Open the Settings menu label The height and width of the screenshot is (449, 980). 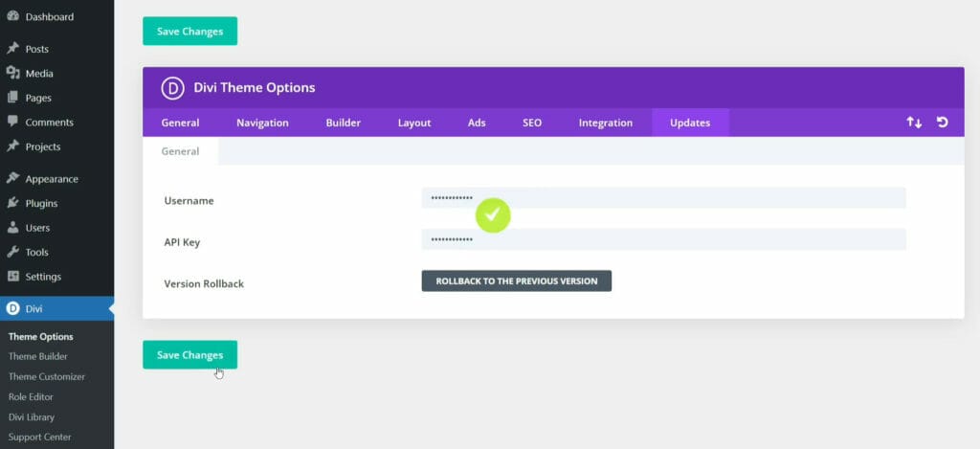click(x=43, y=277)
